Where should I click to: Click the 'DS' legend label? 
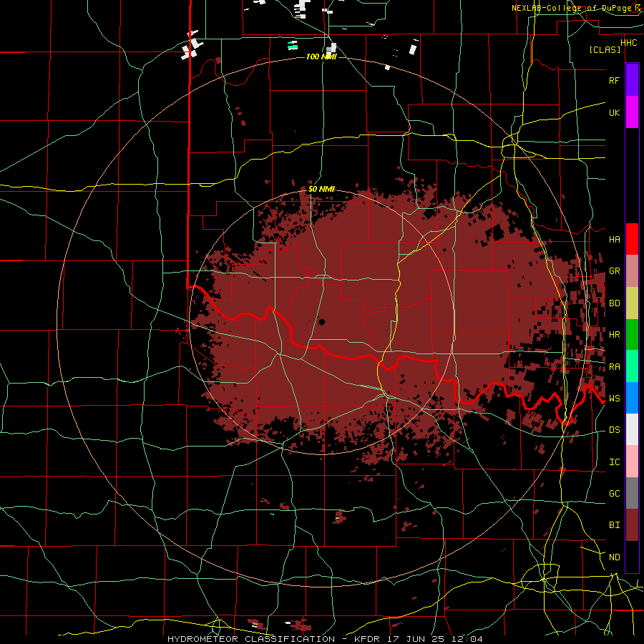(614, 430)
